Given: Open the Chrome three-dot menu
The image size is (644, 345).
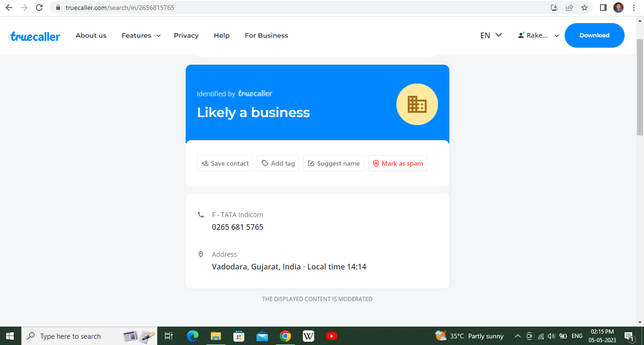Looking at the screenshot, I should [634, 8].
